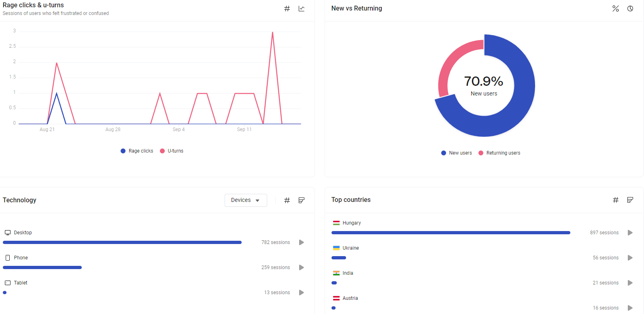The image size is (644, 314).
Task: Click the 13 sessions Tablet link
Action: coord(277,293)
